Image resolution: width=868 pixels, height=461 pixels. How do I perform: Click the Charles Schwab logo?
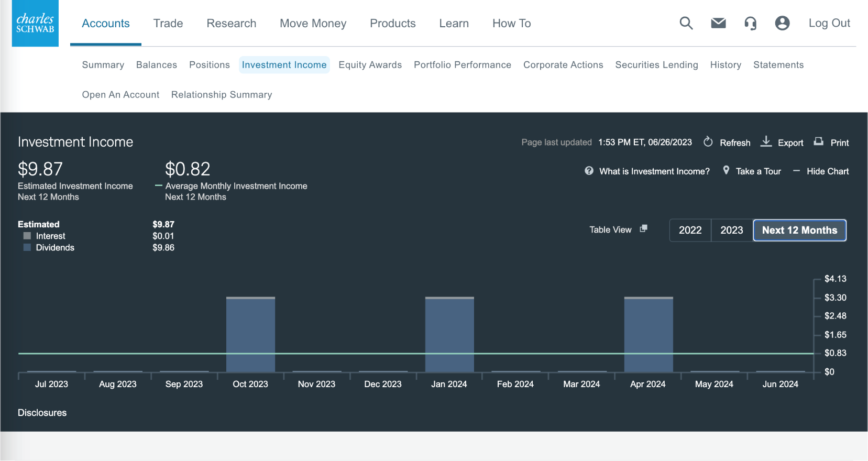click(x=35, y=23)
